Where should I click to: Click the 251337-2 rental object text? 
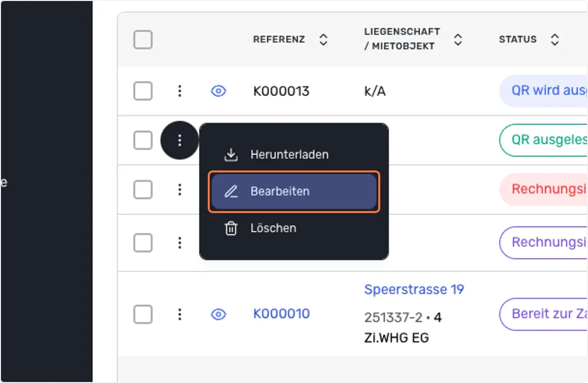pos(393,318)
